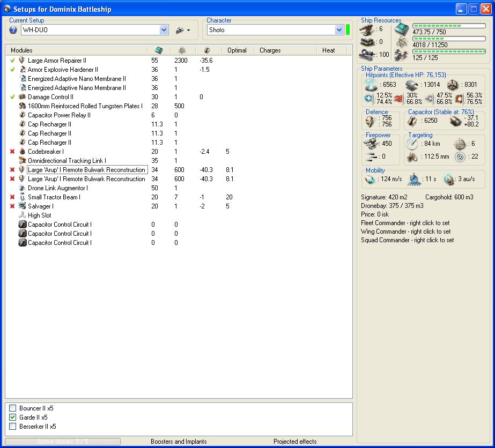495x448 pixels.
Task: Click the powergrid usage bar 4018 / 11250
Action: pos(449,39)
